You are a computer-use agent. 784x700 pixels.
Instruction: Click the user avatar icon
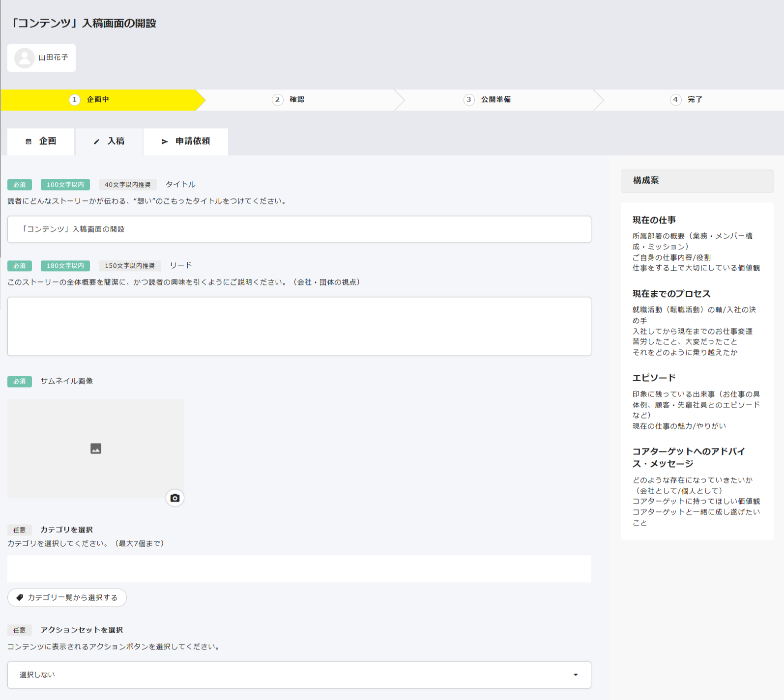pyautogui.click(x=25, y=58)
